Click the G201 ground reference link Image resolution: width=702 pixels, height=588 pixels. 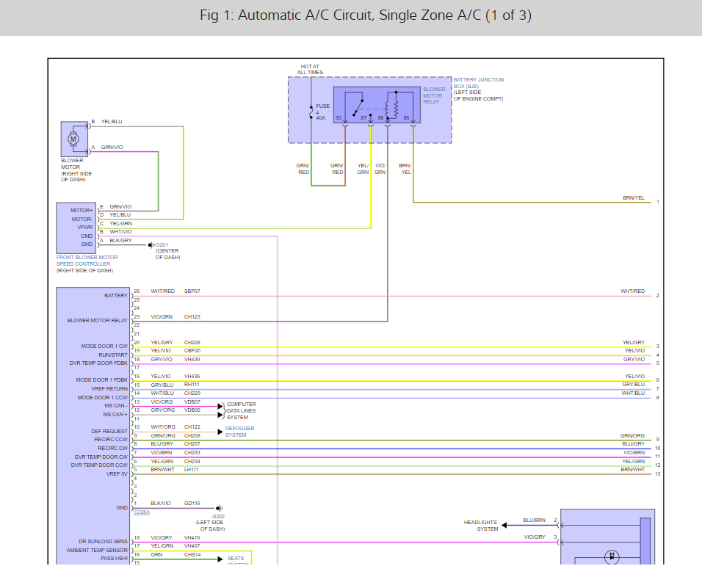click(162, 244)
